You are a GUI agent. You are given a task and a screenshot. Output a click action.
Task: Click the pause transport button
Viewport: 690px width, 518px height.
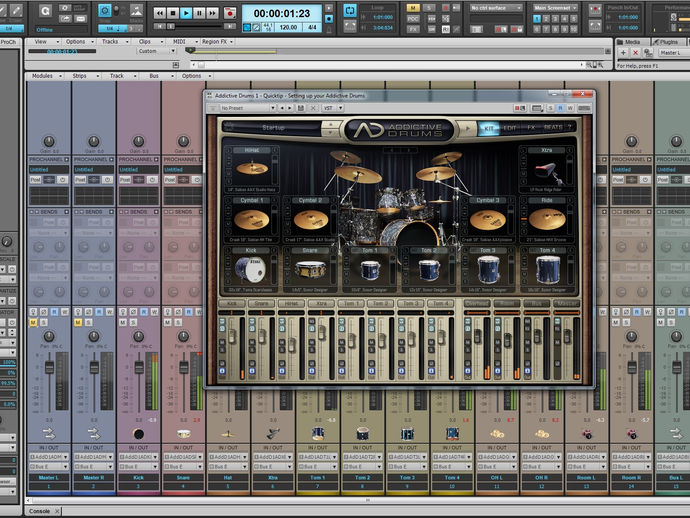[199, 13]
